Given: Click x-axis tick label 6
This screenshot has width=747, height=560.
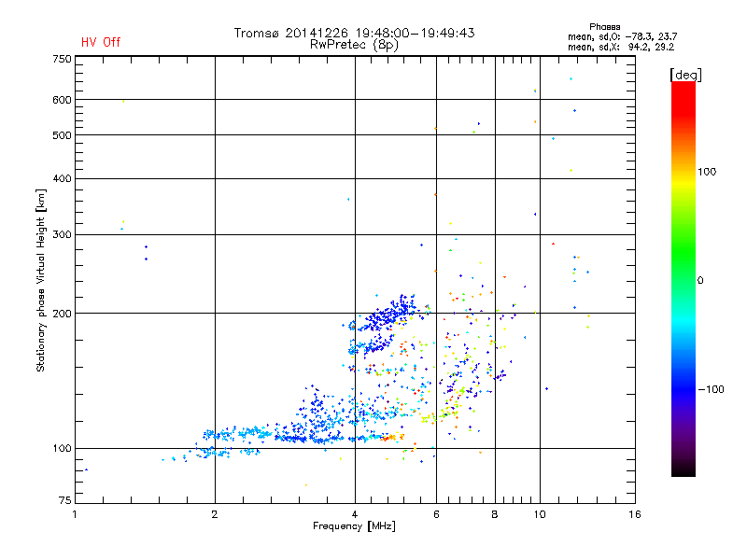Looking at the screenshot, I should (436, 514).
